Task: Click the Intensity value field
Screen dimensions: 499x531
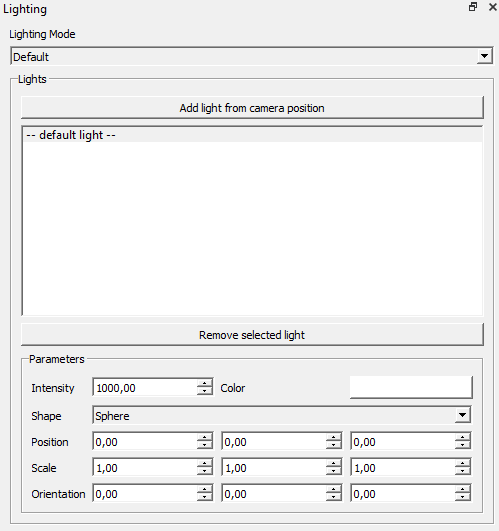Action: [x=145, y=387]
